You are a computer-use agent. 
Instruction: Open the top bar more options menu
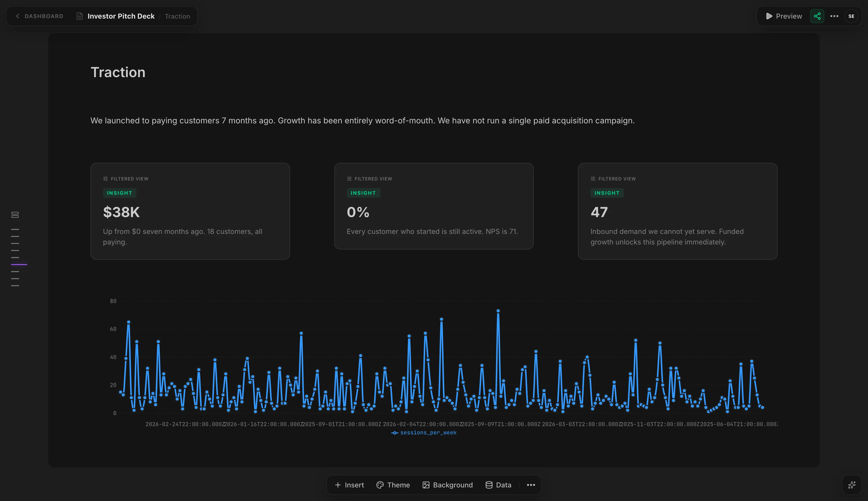tap(834, 16)
